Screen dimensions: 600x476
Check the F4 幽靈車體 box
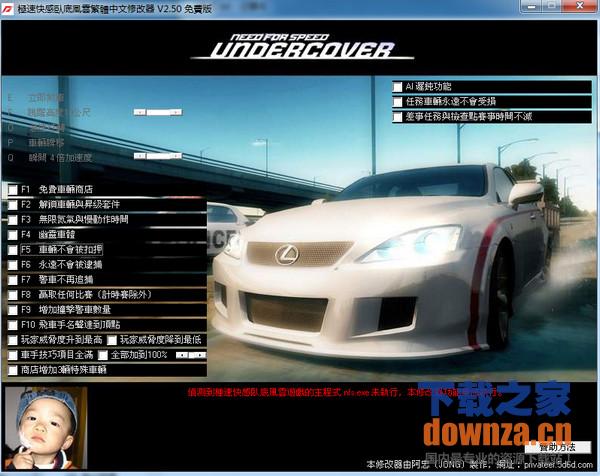click(13, 235)
